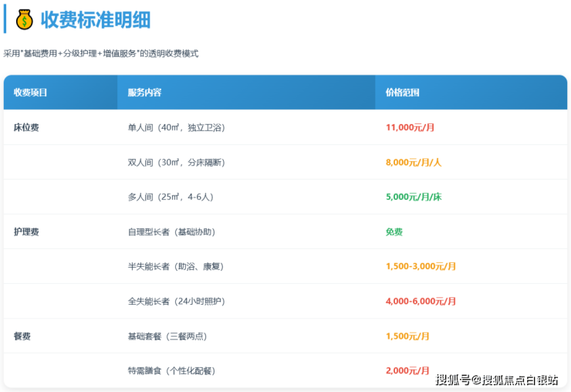Click the 单人间 (40㎡, 独立卫浴) row
This screenshot has height=392, width=571.
coord(176,127)
